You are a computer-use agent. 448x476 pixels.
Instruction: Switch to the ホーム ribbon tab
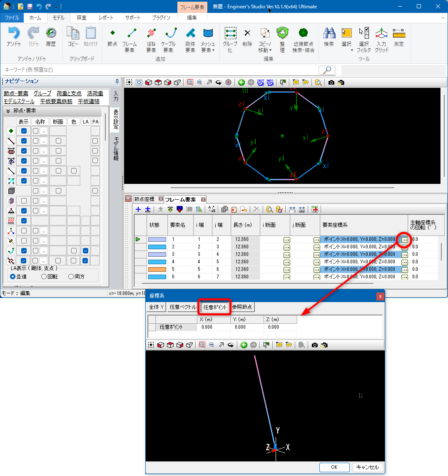[35, 18]
